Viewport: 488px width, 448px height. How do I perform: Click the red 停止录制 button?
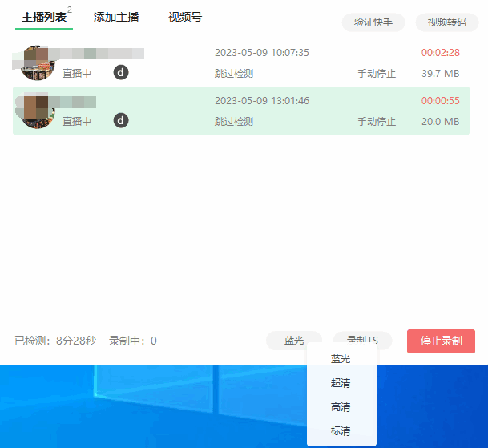coord(441,341)
